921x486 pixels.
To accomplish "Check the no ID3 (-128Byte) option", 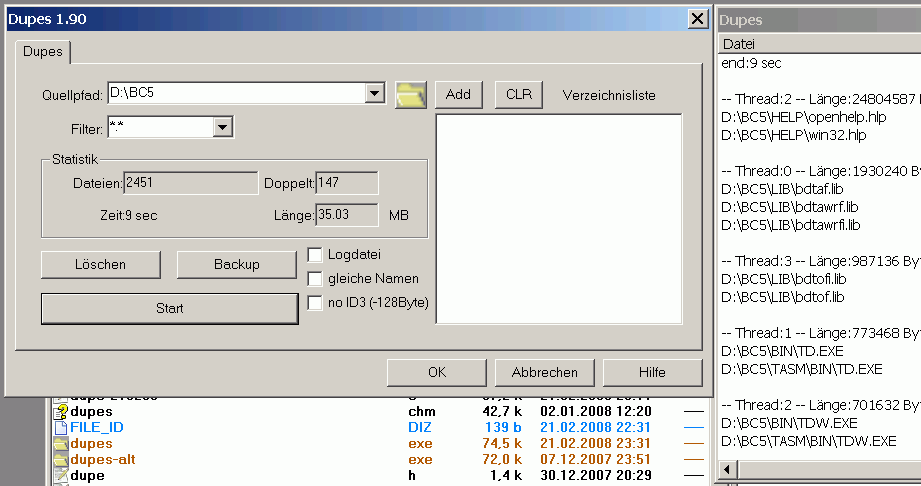I will 315,303.
